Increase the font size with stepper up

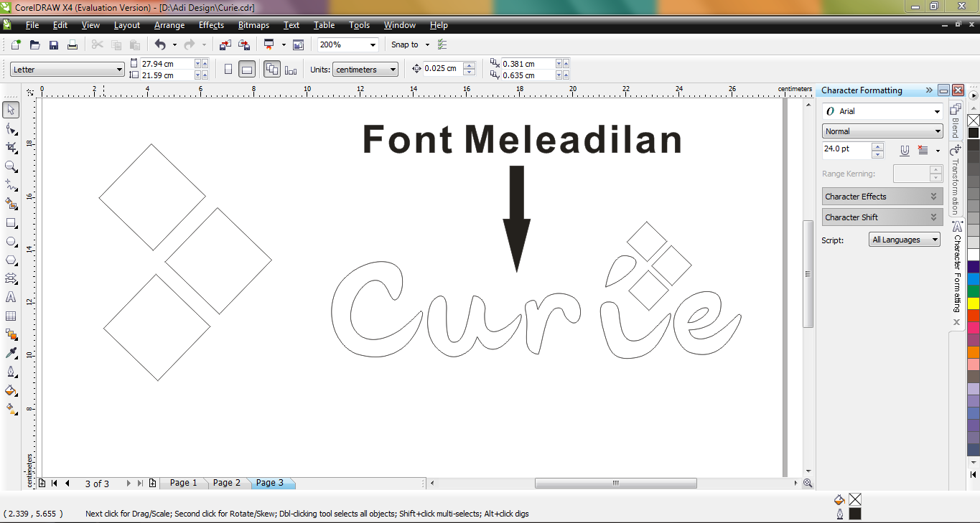pyautogui.click(x=877, y=146)
